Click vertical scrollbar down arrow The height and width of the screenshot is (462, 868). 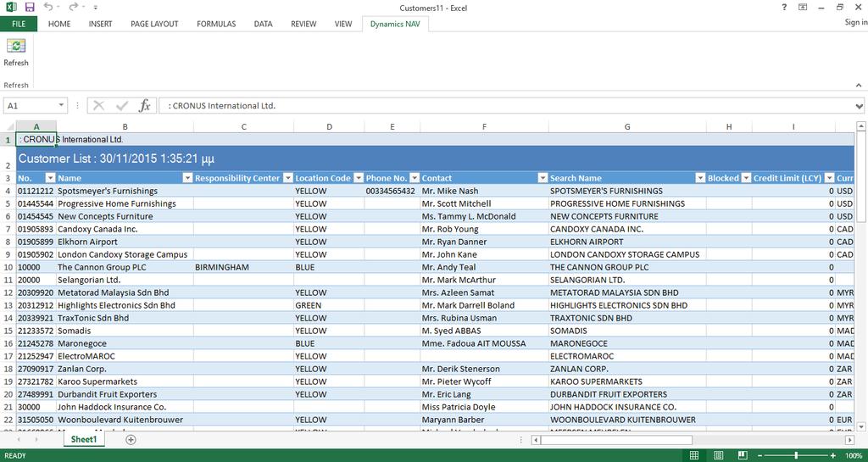(861, 426)
